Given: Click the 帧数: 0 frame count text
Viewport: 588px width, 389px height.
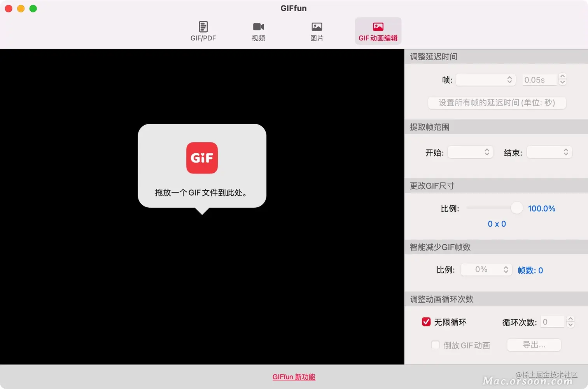Looking at the screenshot, I should 530,270.
